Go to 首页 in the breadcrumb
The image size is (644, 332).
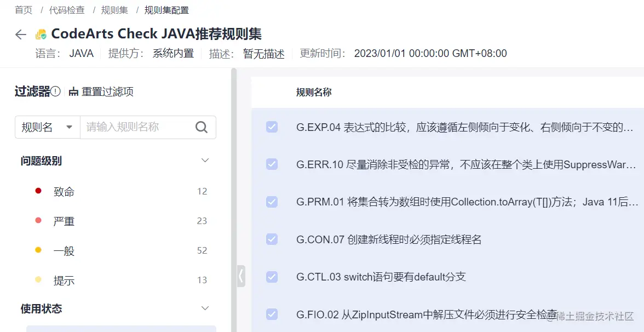[24, 10]
